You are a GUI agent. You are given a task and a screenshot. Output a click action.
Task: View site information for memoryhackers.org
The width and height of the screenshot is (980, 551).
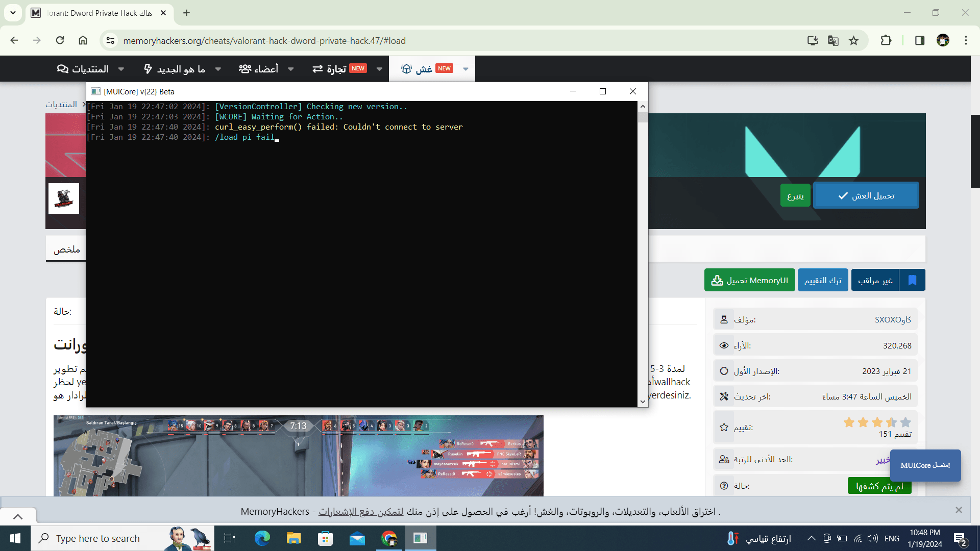point(110,40)
